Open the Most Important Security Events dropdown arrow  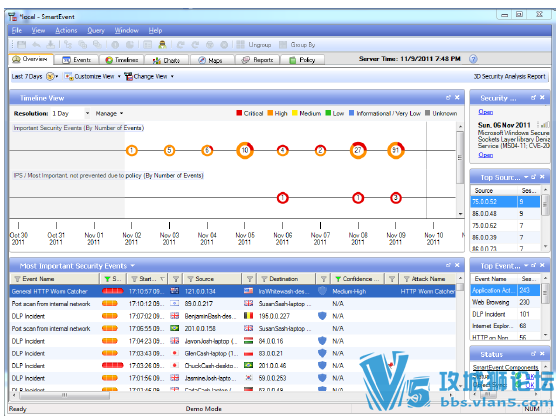(x=133, y=266)
